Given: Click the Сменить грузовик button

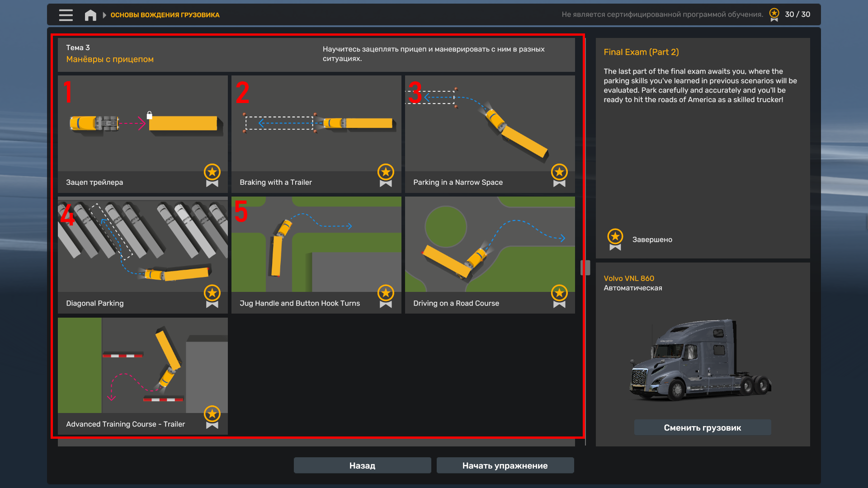Looking at the screenshot, I should pyautogui.click(x=702, y=427).
